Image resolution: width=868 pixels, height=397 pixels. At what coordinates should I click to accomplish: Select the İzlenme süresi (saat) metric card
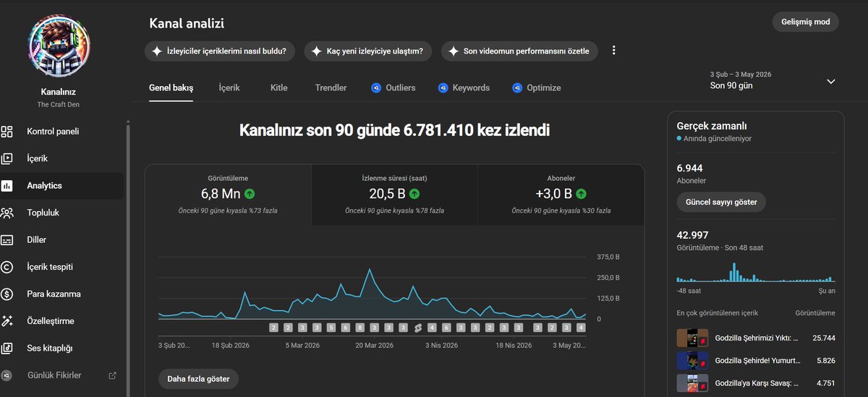tap(394, 195)
